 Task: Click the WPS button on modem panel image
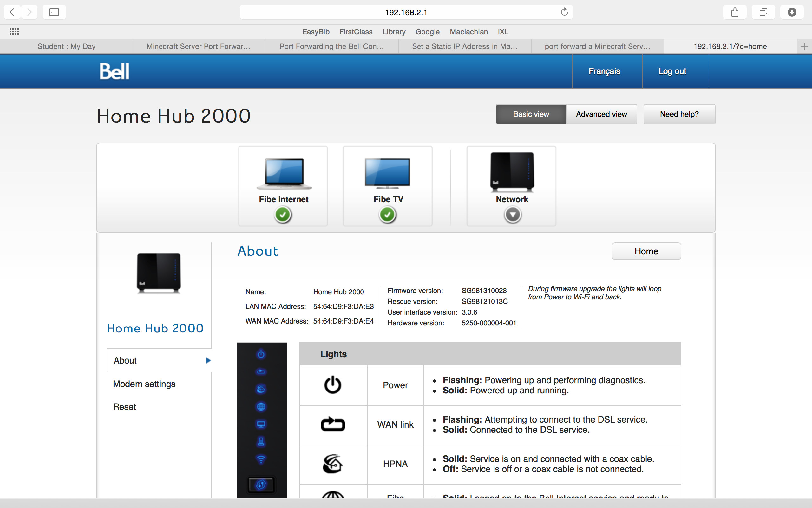[x=261, y=485]
